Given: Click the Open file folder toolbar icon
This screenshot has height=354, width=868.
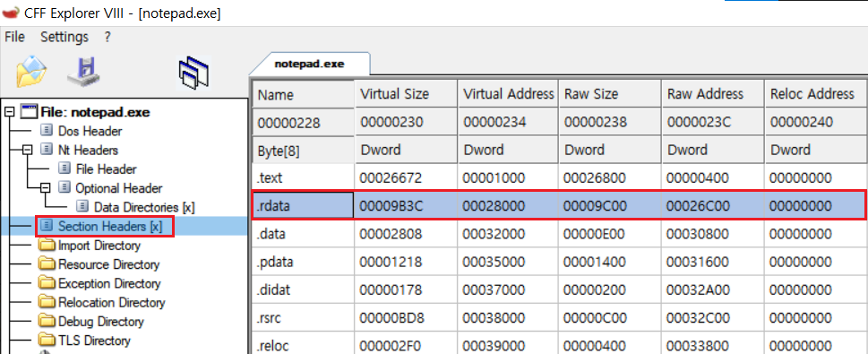Looking at the screenshot, I should [31, 72].
